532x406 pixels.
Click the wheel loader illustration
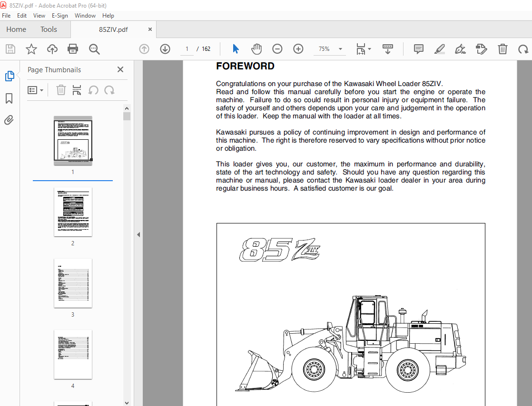click(351, 344)
